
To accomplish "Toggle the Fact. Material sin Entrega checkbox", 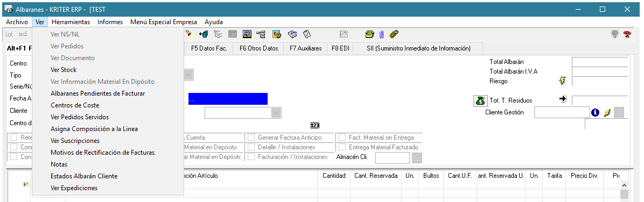I will tap(342, 138).
